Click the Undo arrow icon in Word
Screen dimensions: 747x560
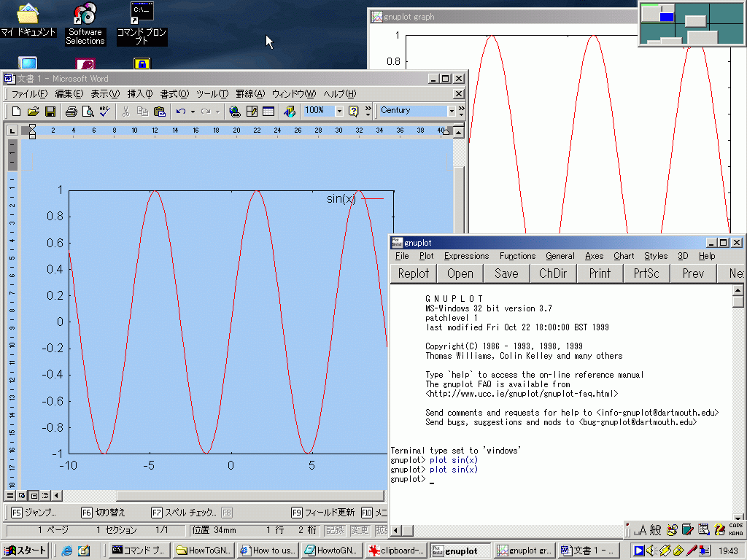coord(181,112)
